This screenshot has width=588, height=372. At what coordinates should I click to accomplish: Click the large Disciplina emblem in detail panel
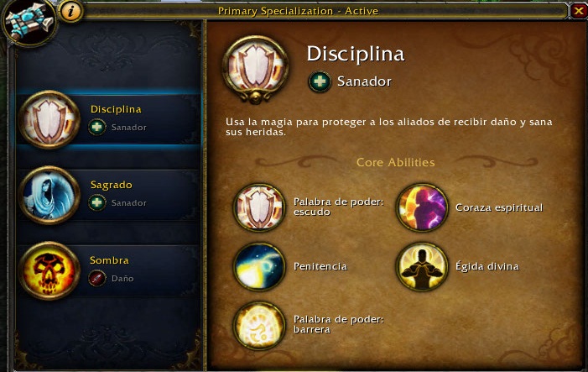pyautogui.click(x=256, y=70)
